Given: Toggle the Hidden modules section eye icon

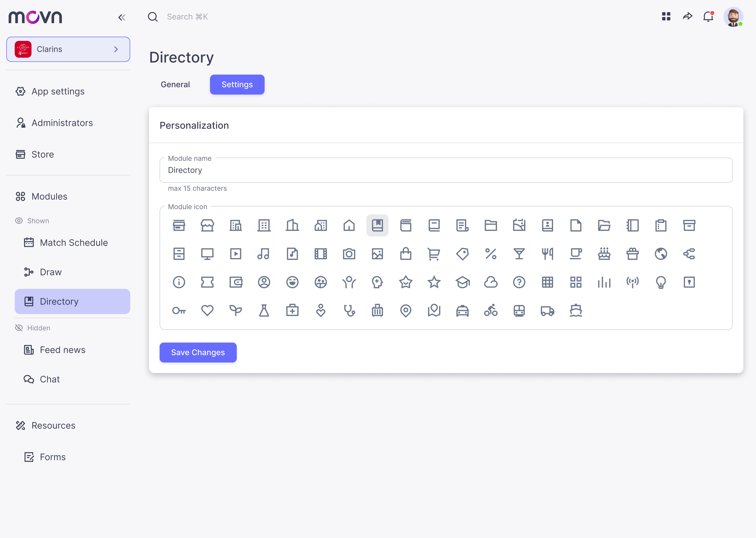Looking at the screenshot, I should click(19, 328).
